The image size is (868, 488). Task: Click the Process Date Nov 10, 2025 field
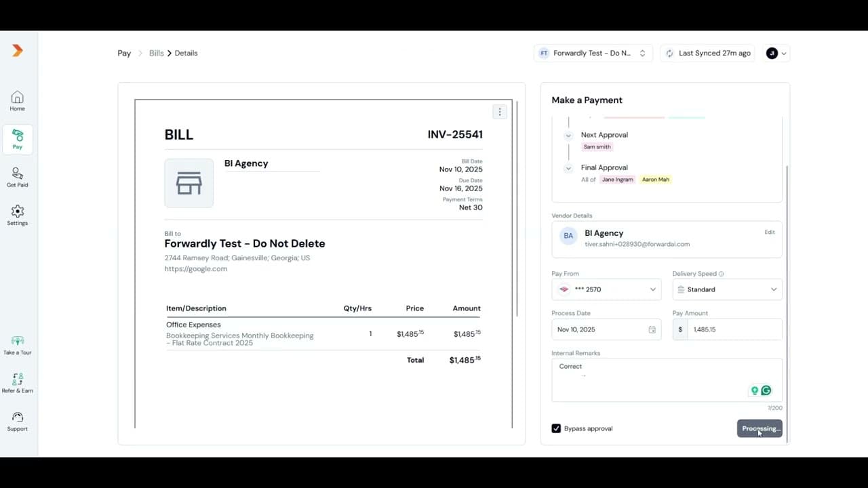click(x=606, y=329)
